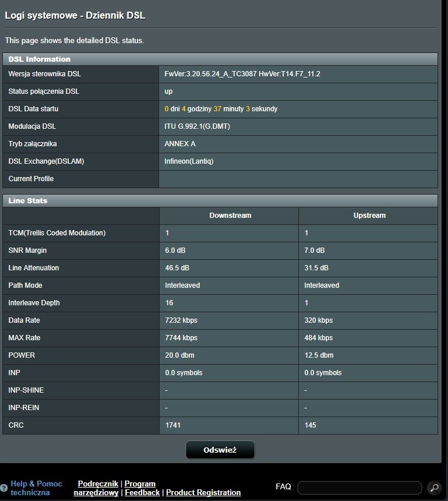This screenshot has width=448, height=501.
Task: Click the Line Stats section header
Action: pyautogui.click(x=28, y=200)
